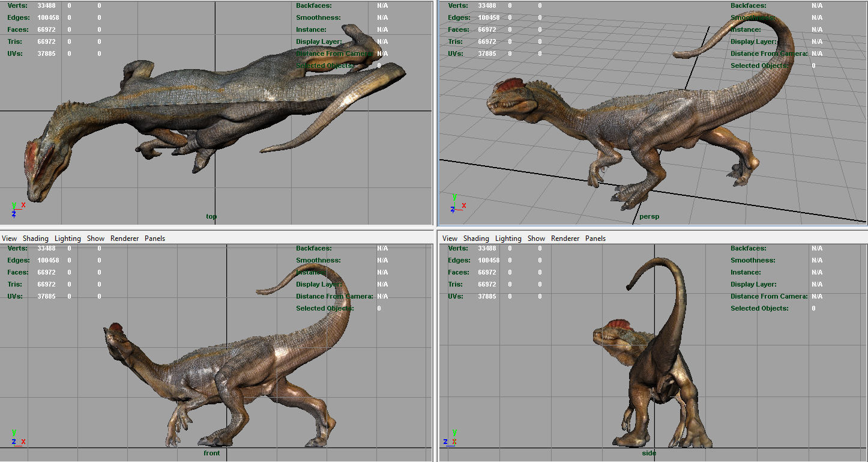868x462 pixels.
Task: Open the Show menu in side panel
Action: 537,239
